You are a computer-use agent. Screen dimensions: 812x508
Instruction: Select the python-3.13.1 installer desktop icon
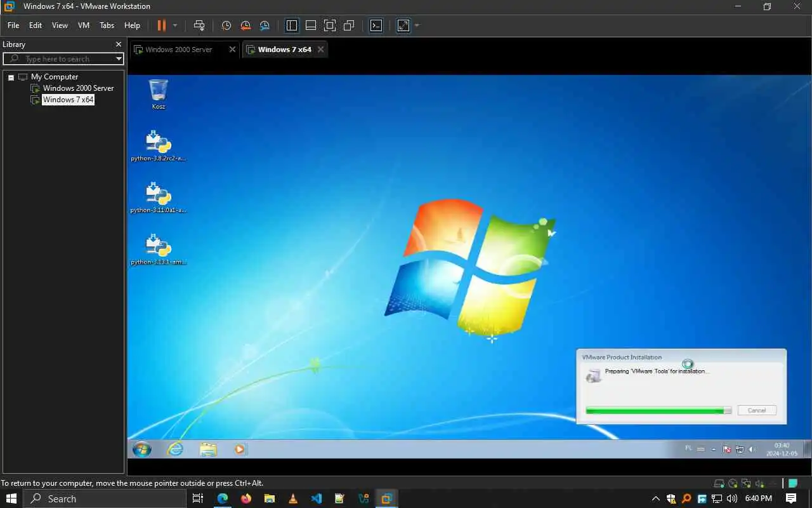click(x=159, y=249)
